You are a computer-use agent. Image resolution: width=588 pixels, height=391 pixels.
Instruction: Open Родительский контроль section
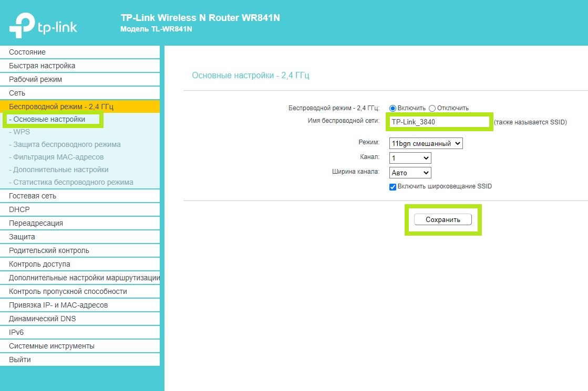point(49,250)
